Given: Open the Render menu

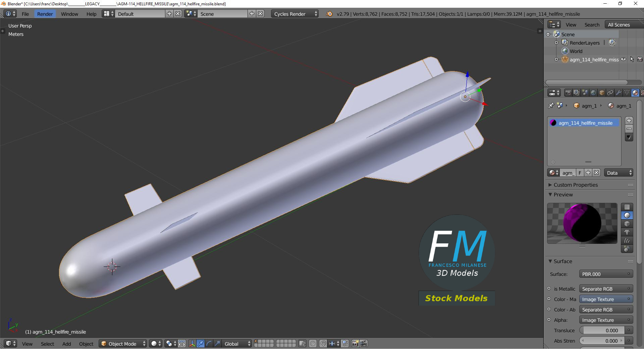Looking at the screenshot, I should pos(45,14).
